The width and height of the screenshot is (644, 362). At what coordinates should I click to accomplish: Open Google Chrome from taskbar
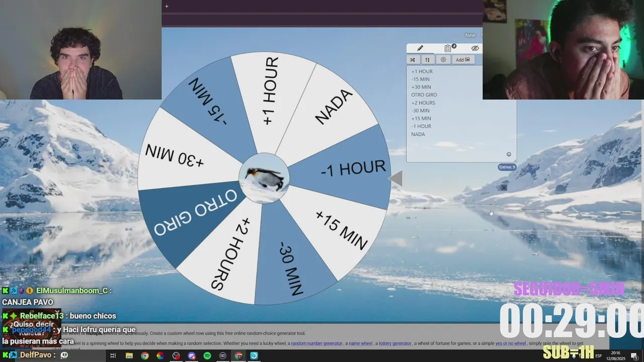coord(145,355)
